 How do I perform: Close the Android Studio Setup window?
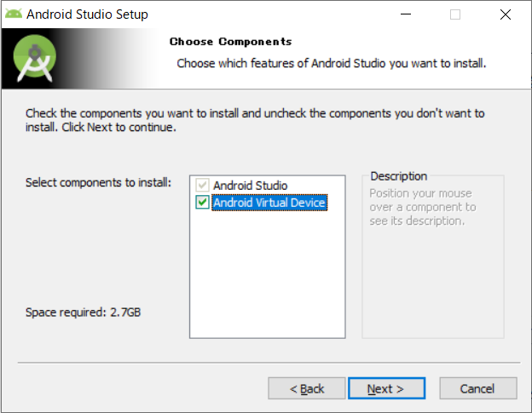pyautogui.click(x=505, y=14)
